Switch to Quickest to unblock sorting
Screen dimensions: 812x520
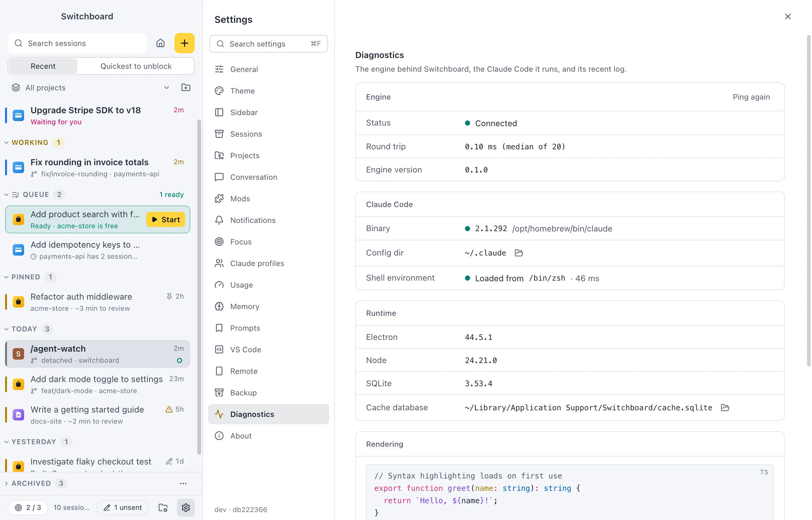tap(136, 66)
